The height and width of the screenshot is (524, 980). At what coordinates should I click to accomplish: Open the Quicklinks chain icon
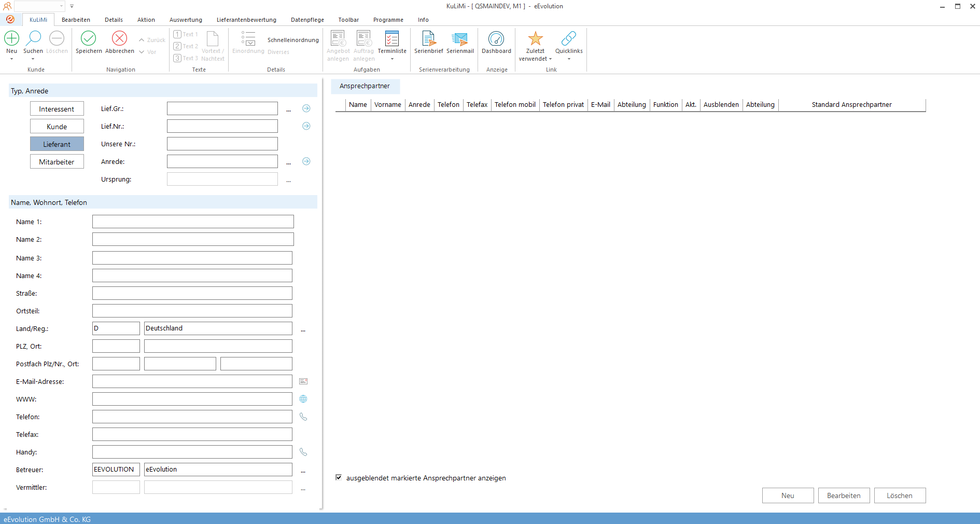(x=569, y=39)
